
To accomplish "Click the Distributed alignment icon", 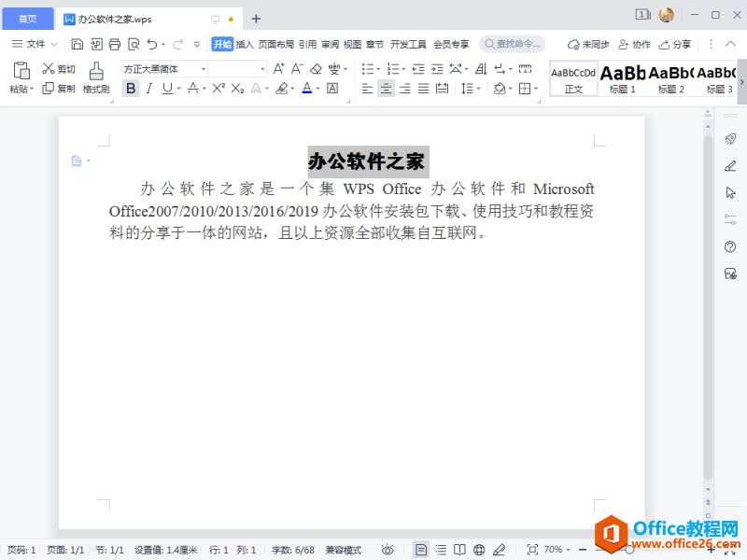I will point(442,88).
